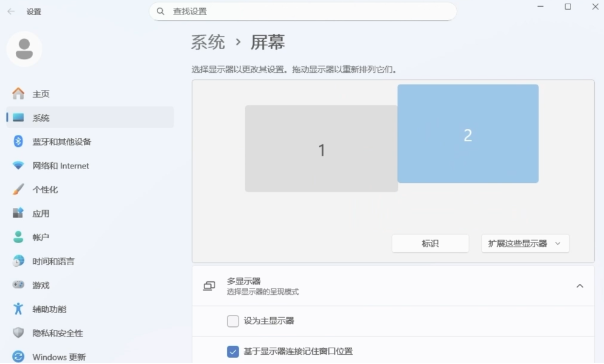Go to 蓝牙和其他设备 settings
Image resolution: width=604 pixels, height=364 pixels.
point(90,141)
